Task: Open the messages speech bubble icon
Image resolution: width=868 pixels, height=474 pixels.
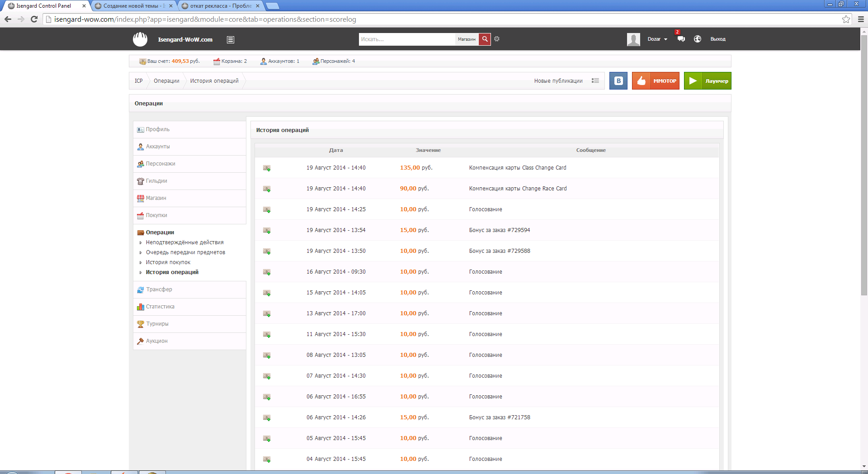Action: (x=681, y=39)
